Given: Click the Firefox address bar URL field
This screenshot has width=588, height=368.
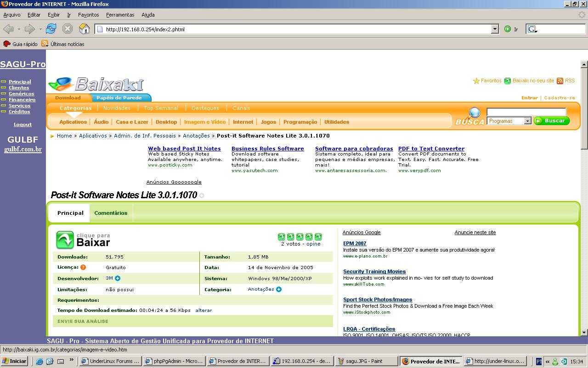Looking at the screenshot, I should [293, 29].
